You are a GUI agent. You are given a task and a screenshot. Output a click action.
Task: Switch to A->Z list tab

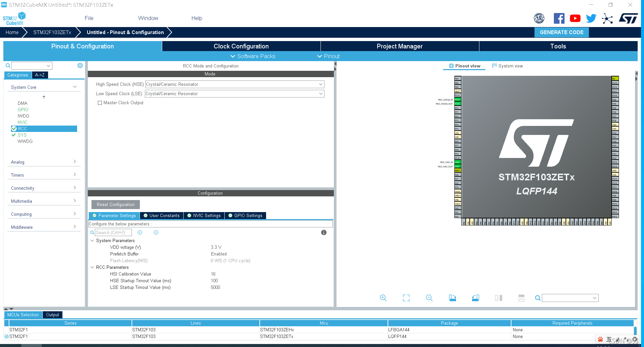tap(40, 75)
